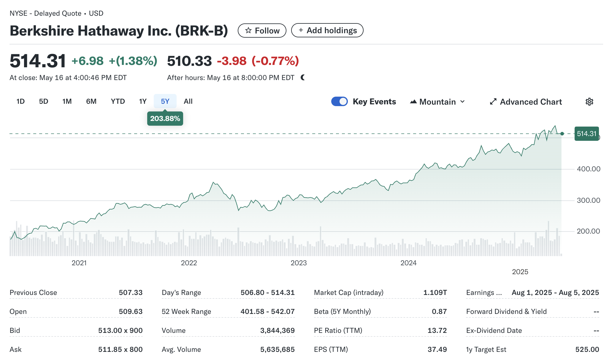Viewport: 612px width, 364px height.
Task: Select the 6M time range tab
Action: pos(91,101)
